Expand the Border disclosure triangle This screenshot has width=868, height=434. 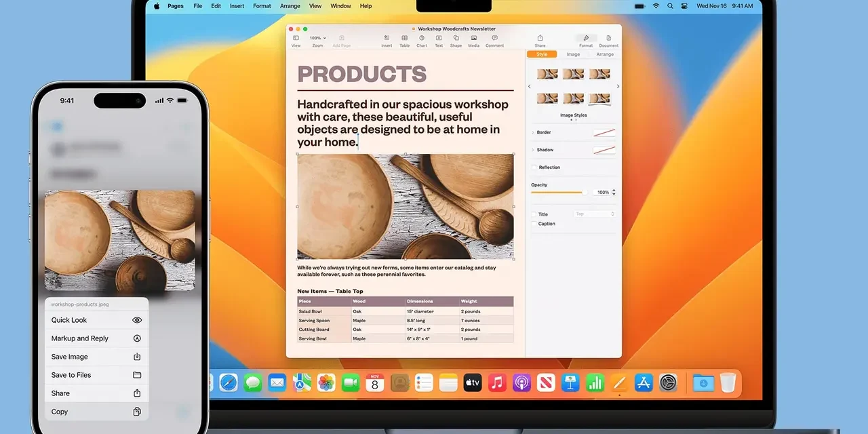point(533,132)
